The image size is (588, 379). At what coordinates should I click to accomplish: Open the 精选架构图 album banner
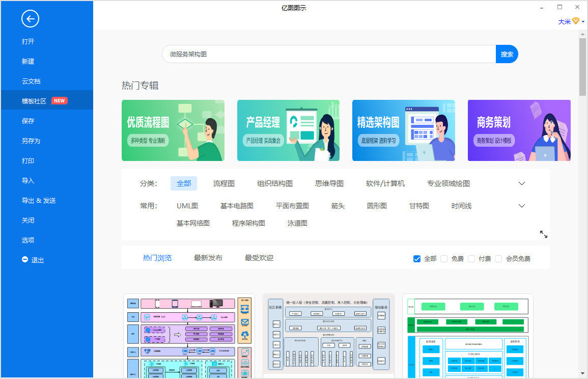pyautogui.click(x=404, y=130)
